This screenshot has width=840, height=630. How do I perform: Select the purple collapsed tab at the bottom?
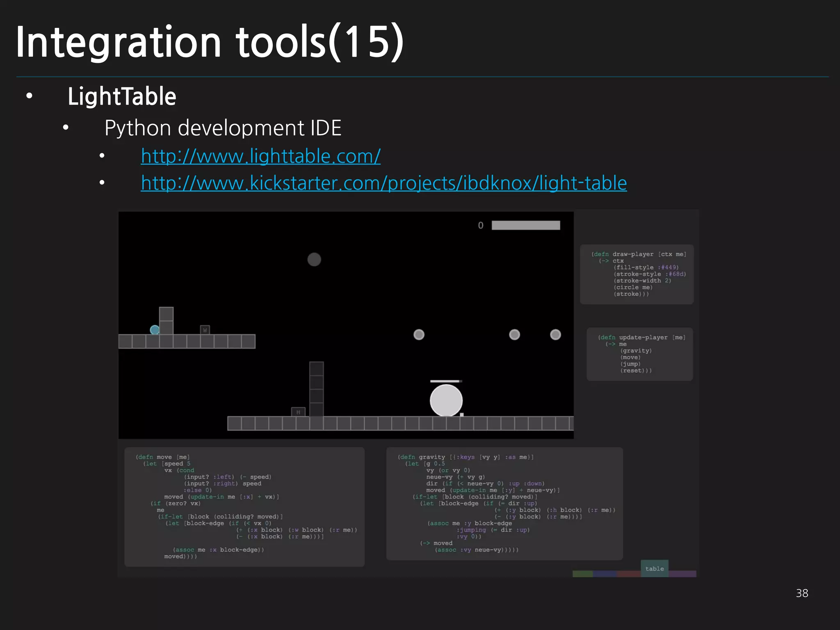[682, 574]
